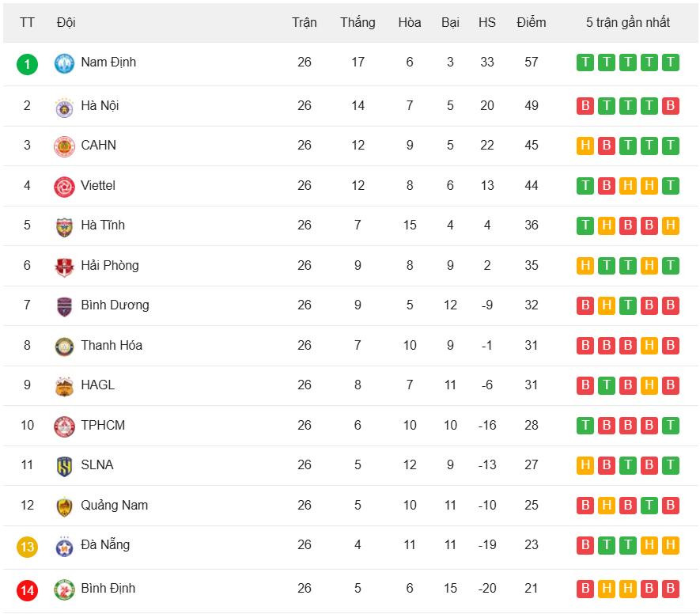Click the Nam Định team logo
The height and width of the screenshot is (614, 700).
(64, 63)
